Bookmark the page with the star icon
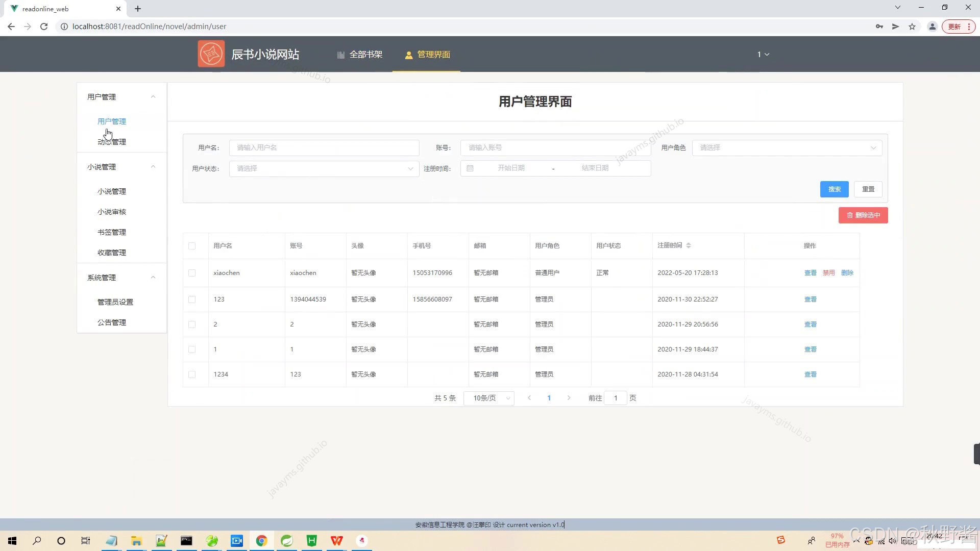Image resolution: width=980 pixels, height=551 pixels. coord(912,27)
